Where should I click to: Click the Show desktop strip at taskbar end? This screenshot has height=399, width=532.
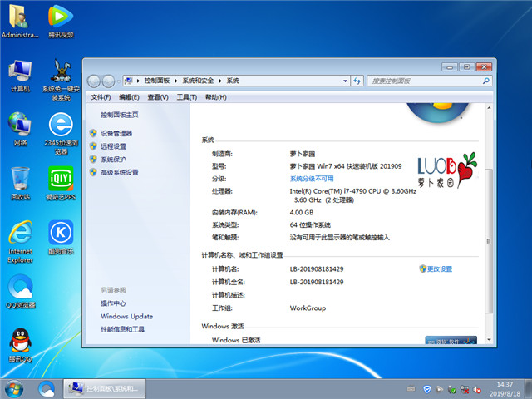click(x=529, y=389)
